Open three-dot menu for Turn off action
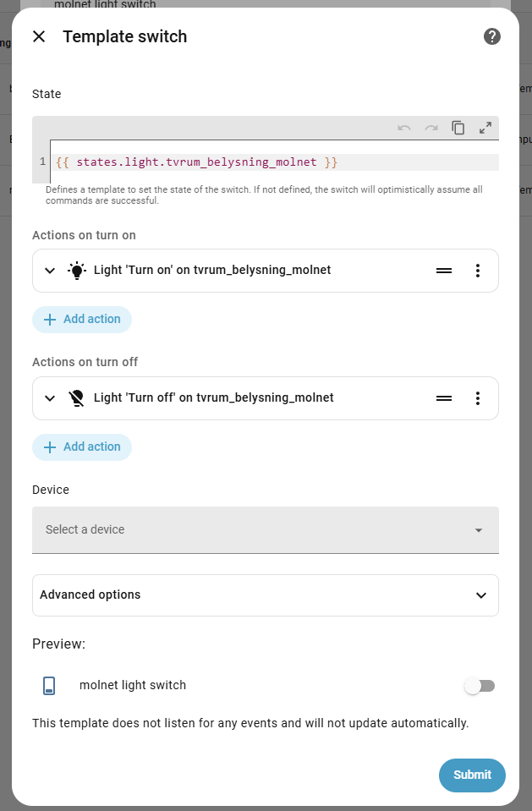Image resolution: width=532 pixels, height=811 pixels. 478,397
